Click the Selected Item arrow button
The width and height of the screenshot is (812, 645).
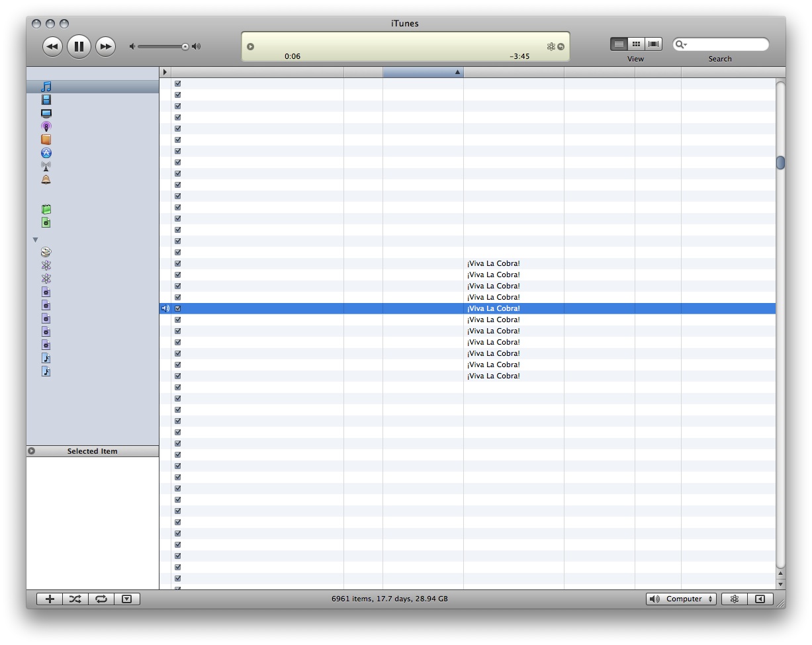(x=31, y=451)
